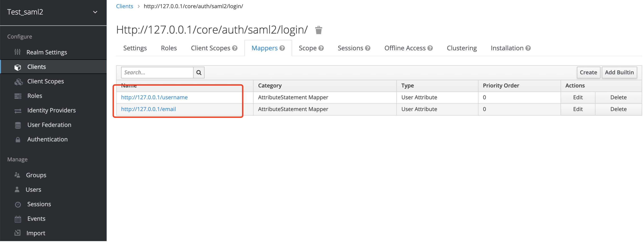Open the Events calendar icon
Viewport: 644px width, 242px height.
(18, 219)
